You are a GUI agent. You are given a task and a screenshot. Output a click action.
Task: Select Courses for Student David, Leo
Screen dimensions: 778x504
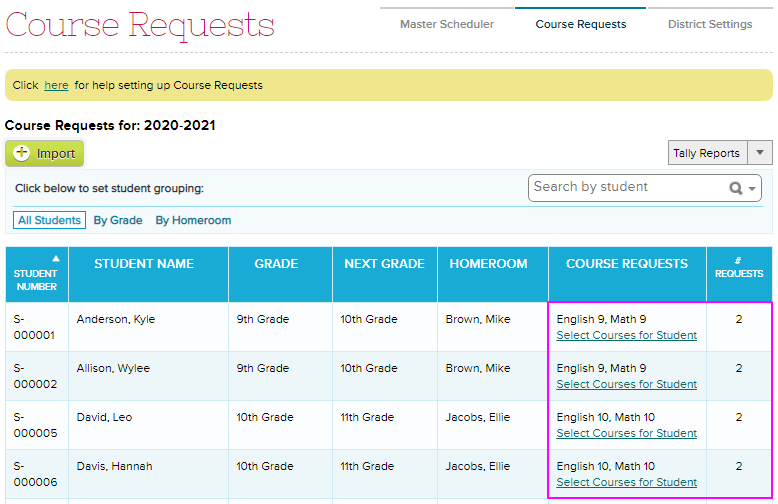pos(626,434)
